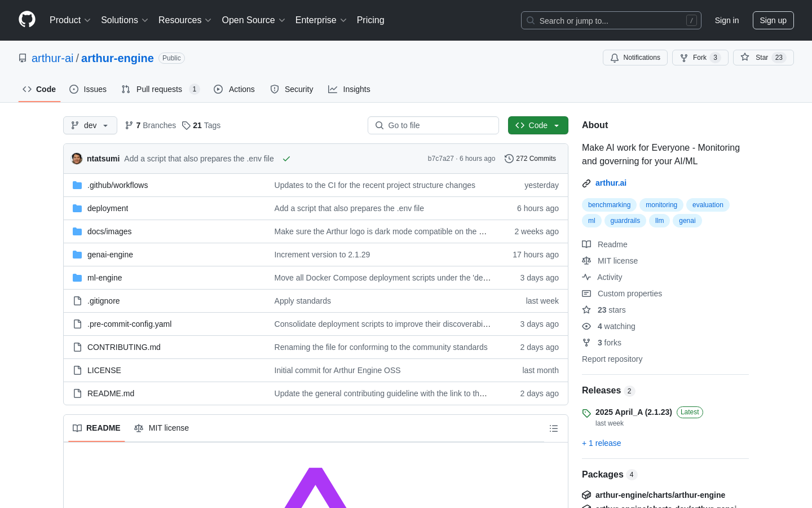Click the Report repository link
The image size is (812, 508).
click(x=612, y=359)
